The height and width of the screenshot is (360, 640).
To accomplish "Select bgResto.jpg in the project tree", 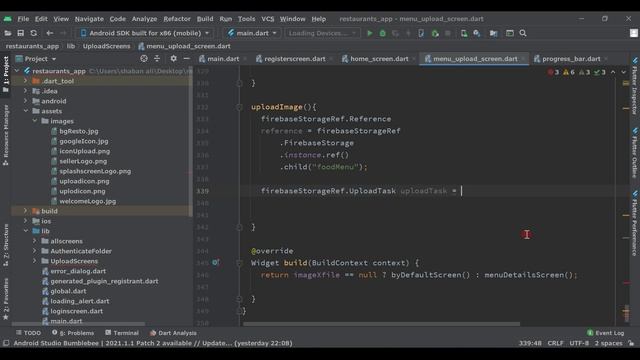I will 79,131.
